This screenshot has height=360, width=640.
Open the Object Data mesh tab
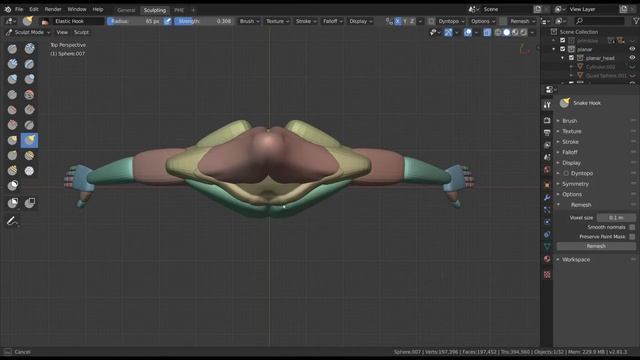(x=547, y=247)
